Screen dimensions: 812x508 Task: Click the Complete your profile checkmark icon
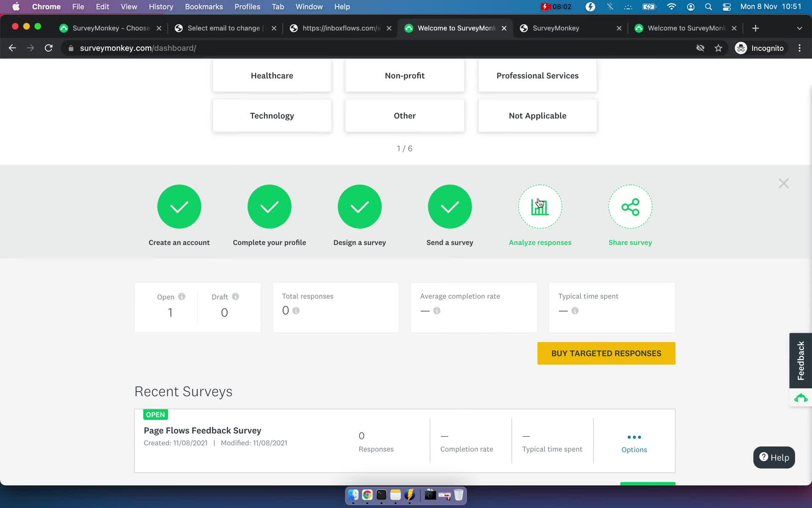pyautogui.click(x=269, y=206)
